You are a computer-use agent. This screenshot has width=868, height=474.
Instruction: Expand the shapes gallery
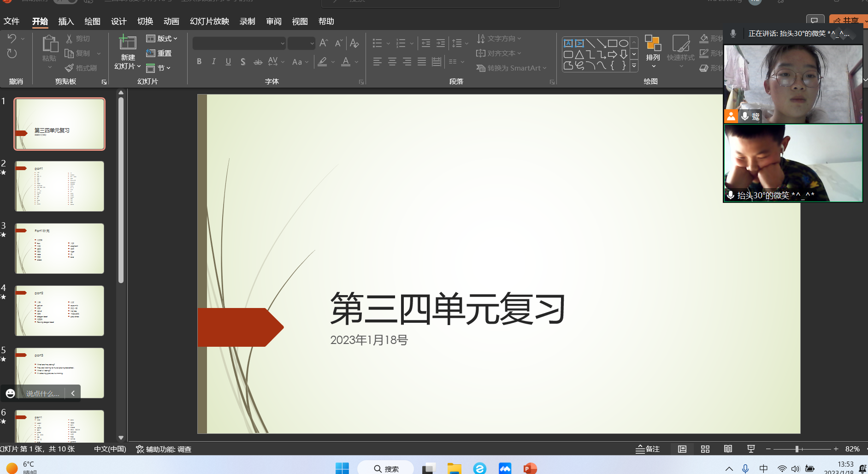coord(634,66)
